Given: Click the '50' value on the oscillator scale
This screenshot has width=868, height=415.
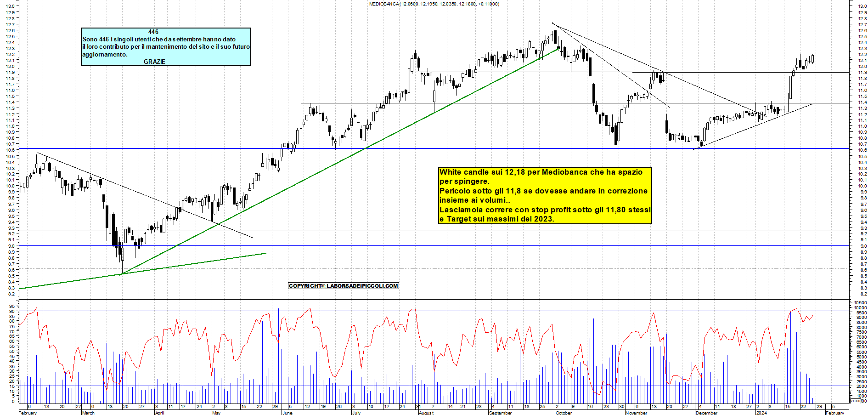Looking at the screenshot, I should click(x=13, y=351).
